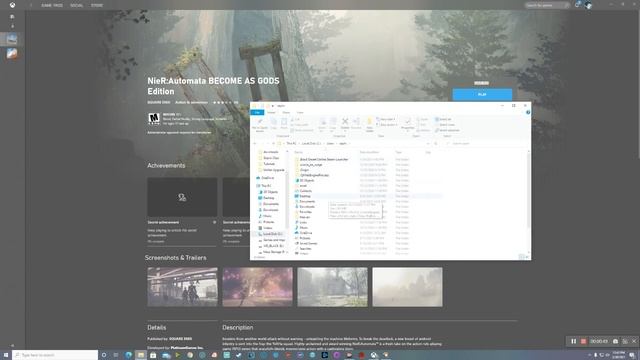The image size is (640, 360).
Task: Open Xbox notifications bell
Action: pos(577,5)
